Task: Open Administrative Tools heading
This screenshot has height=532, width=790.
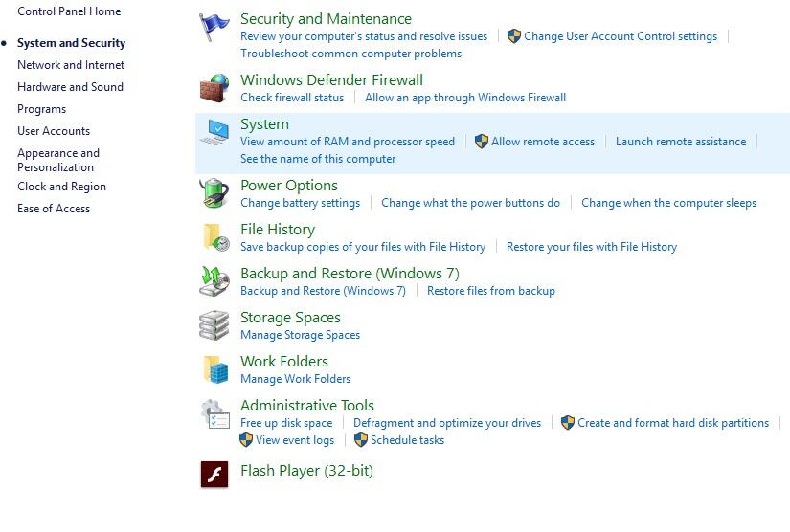Action: point(306,405)
